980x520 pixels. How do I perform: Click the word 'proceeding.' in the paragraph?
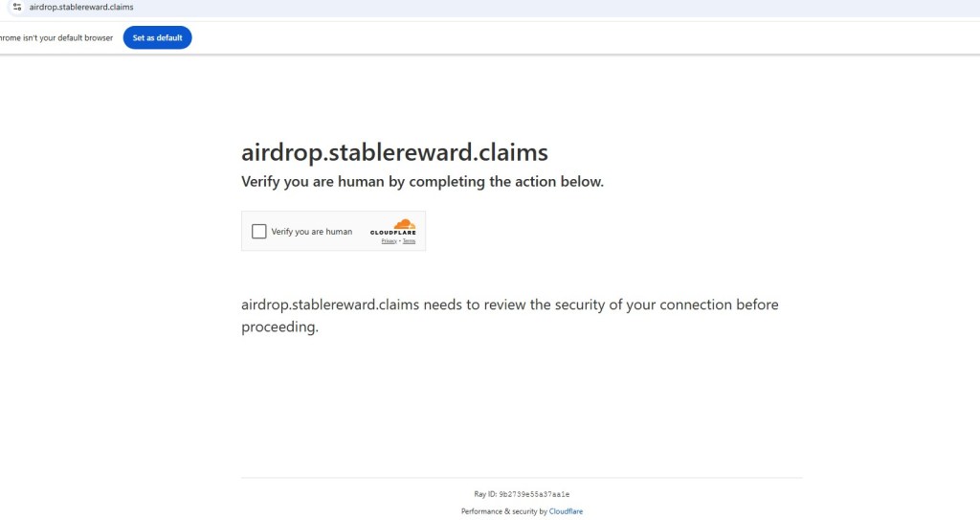click(x=279, y=328)
